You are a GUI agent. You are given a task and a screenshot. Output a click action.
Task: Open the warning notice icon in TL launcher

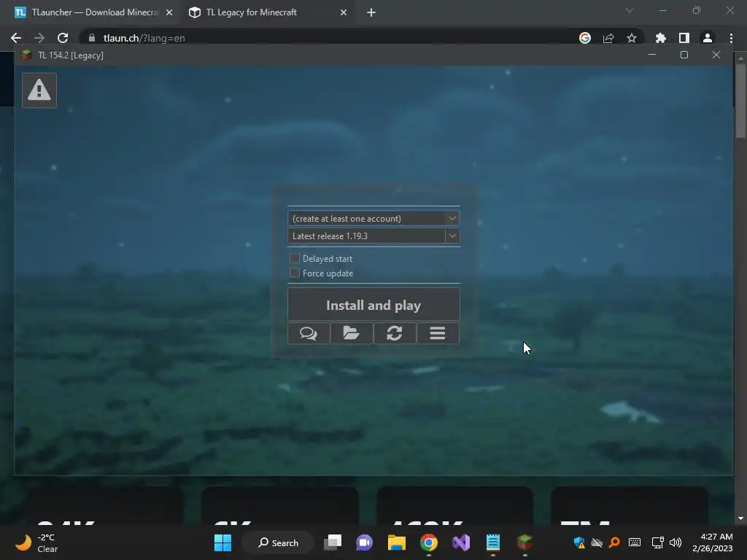(39, 90)
